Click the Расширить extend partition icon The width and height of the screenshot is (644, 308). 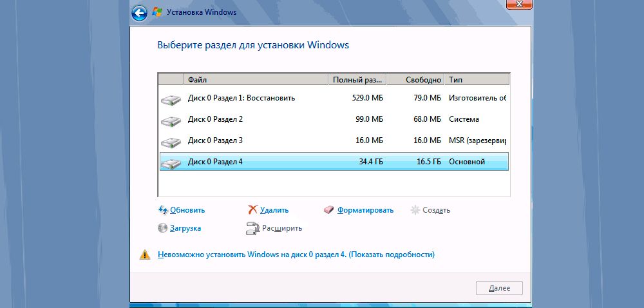252,228
